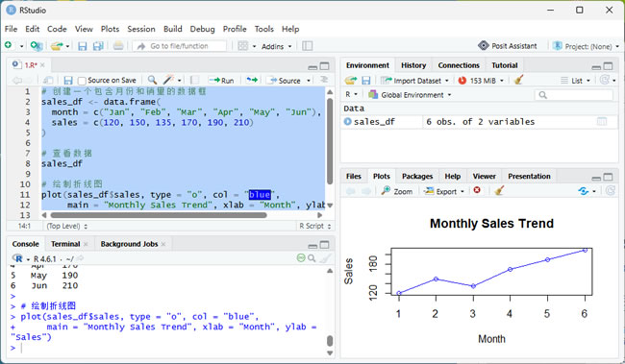This screenshot has width=625, height=364.
Task: Click the New File icon
Action: pyautogui.click(x=9, y=45)
